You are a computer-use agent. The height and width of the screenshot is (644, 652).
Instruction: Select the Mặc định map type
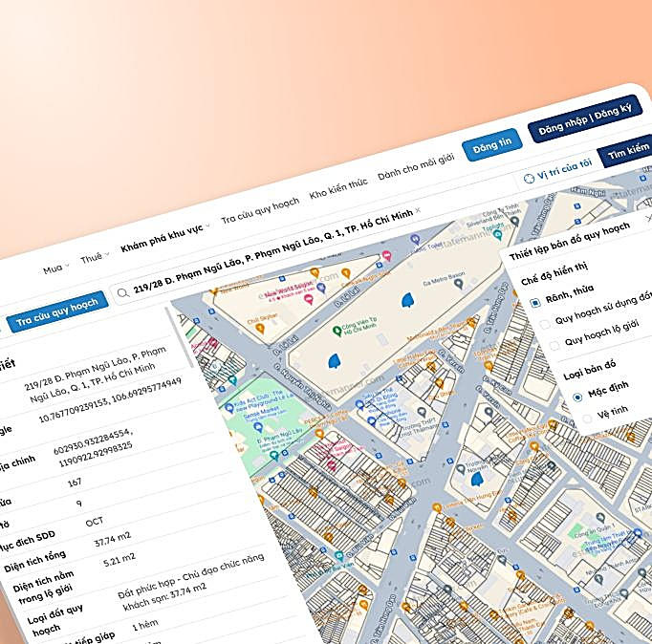[577, 397]
